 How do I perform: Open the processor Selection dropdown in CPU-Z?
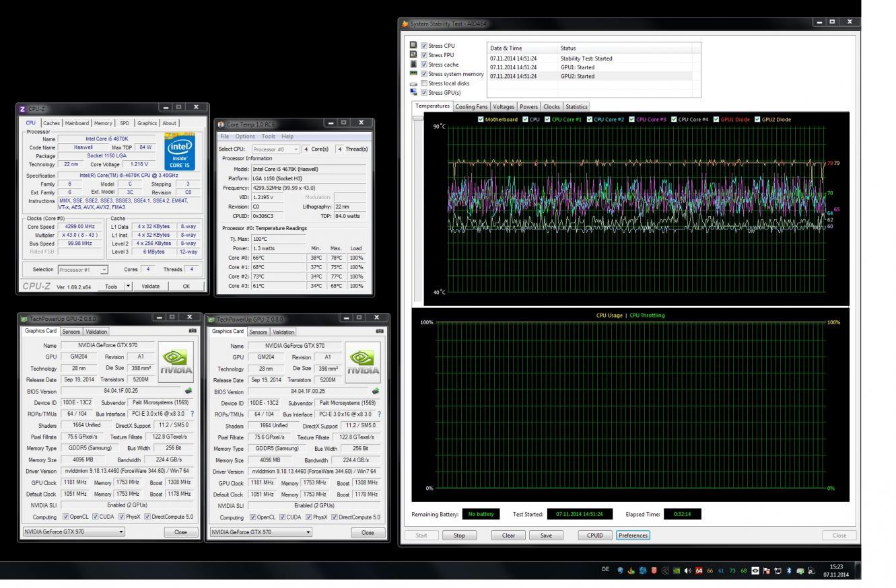pos(104,270)
